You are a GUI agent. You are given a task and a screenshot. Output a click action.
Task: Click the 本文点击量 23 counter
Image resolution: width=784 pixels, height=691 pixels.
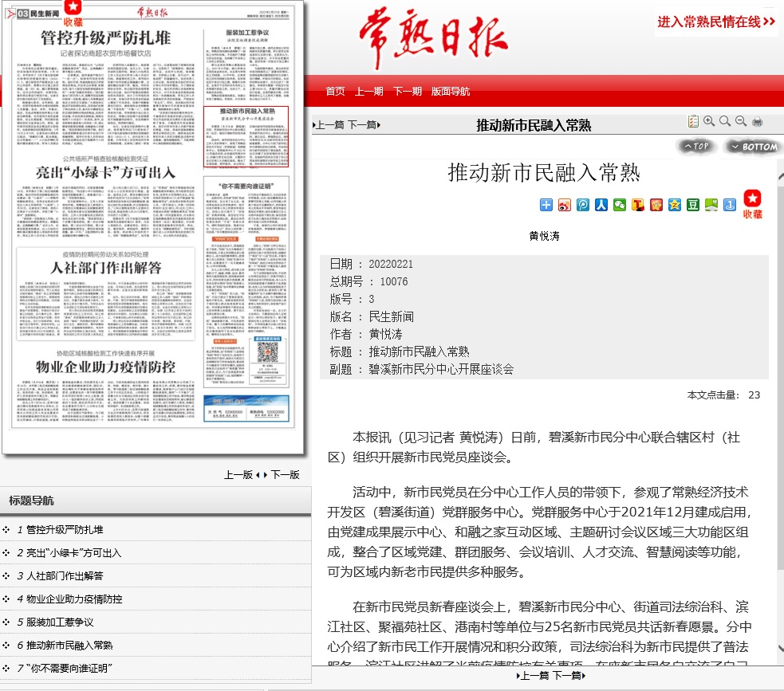click(x=723, y=395)
